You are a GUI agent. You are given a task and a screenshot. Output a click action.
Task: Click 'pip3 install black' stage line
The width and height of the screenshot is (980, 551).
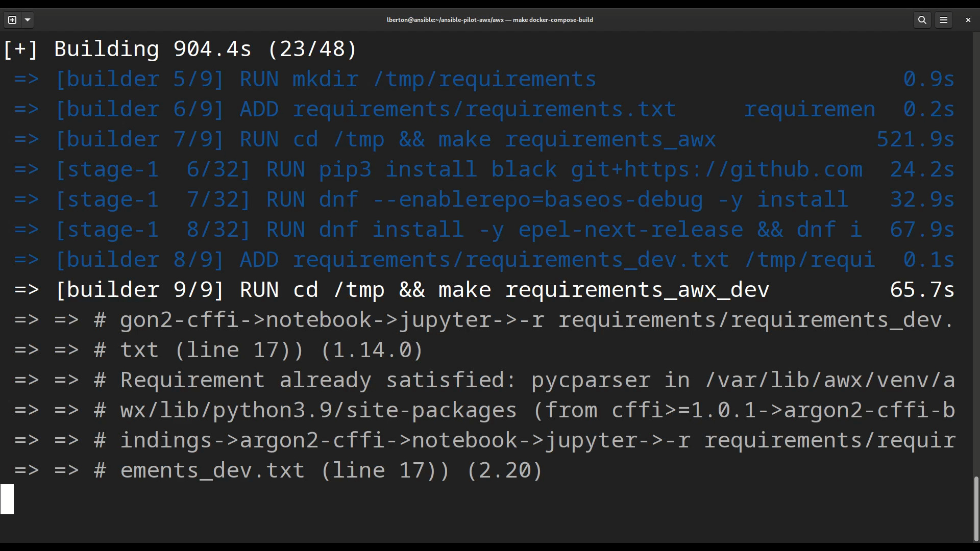pos(484,169)
